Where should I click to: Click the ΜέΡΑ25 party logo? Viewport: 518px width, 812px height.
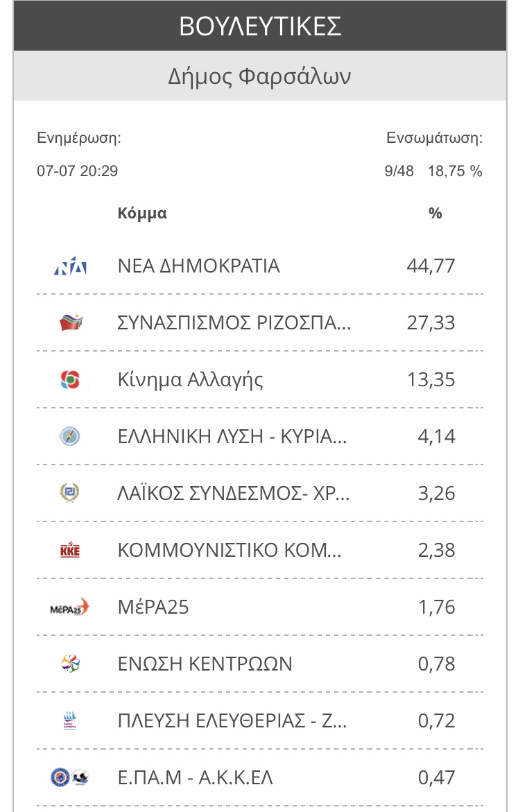point(69,607)
